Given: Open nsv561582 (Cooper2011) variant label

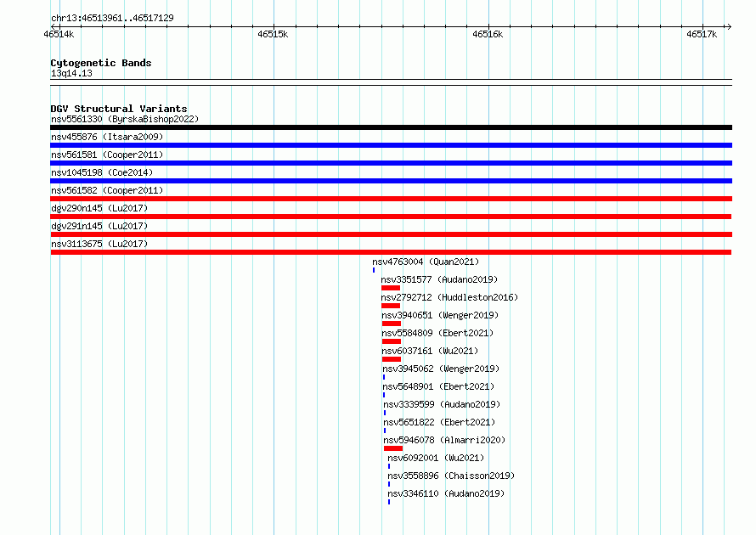Looking at the screenshot, I should tap(107, 190).
